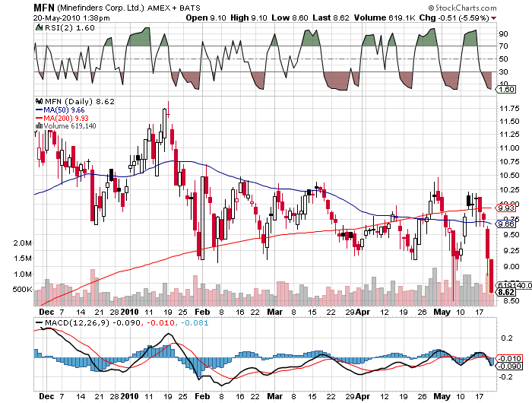This screenshot has width=532, height=403.
Task: Click the 2010 label under the price chart
Action: pyautogui.click(x=130, y=312)
